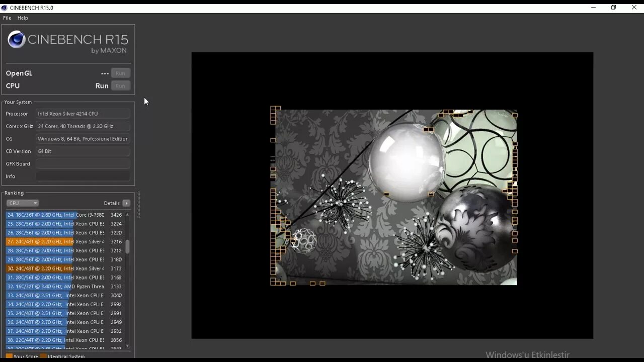The image size is (644, 362).
Task: Click the ranking list scroll up arrow
Action: pyautogui.click(x=127, y=215)
